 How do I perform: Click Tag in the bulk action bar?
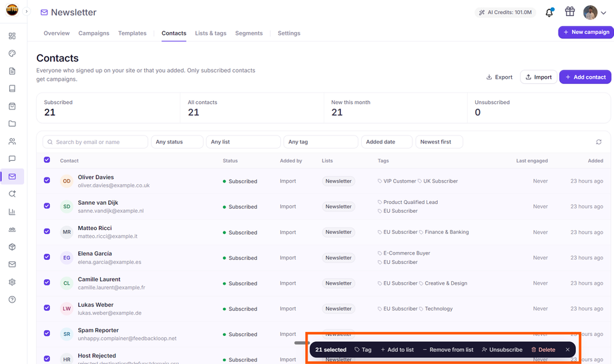point(362,349)
